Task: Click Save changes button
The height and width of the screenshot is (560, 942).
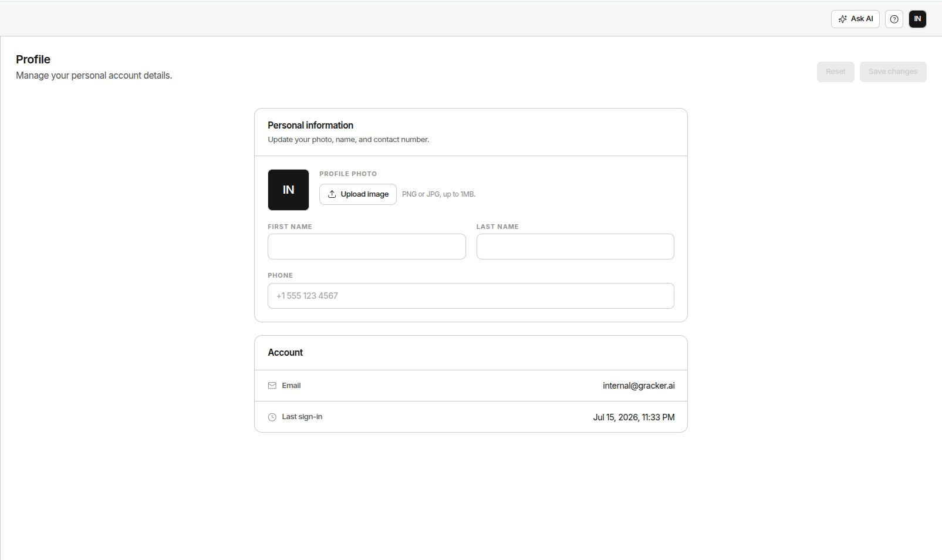Action: click(893, 72)
